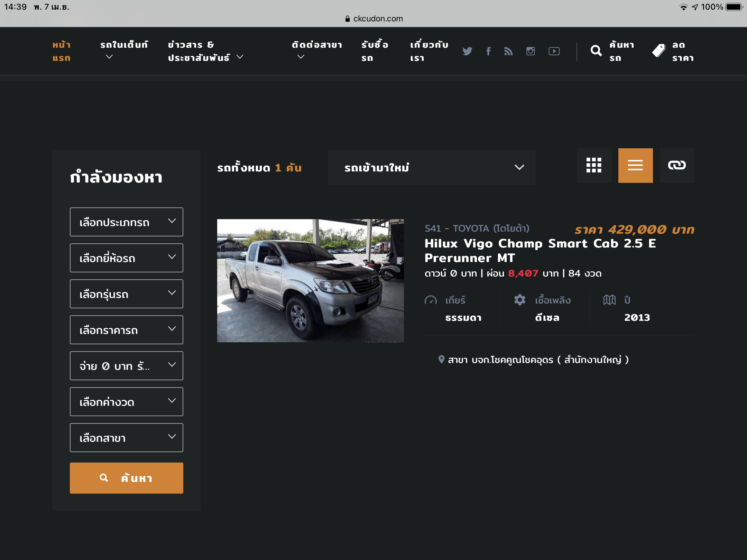
Task: Open the Twitter social link
Action: pyautogui.click(x=467, y=51)
